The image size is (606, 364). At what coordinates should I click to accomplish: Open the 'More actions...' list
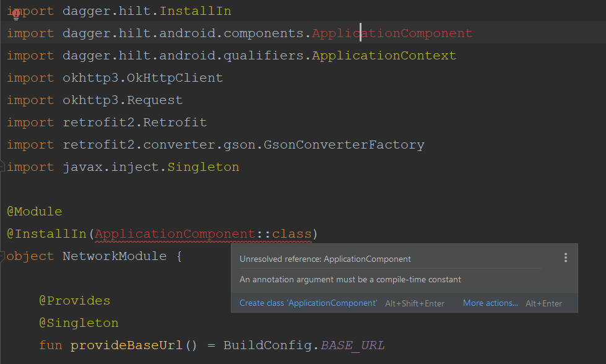(490, 303)
